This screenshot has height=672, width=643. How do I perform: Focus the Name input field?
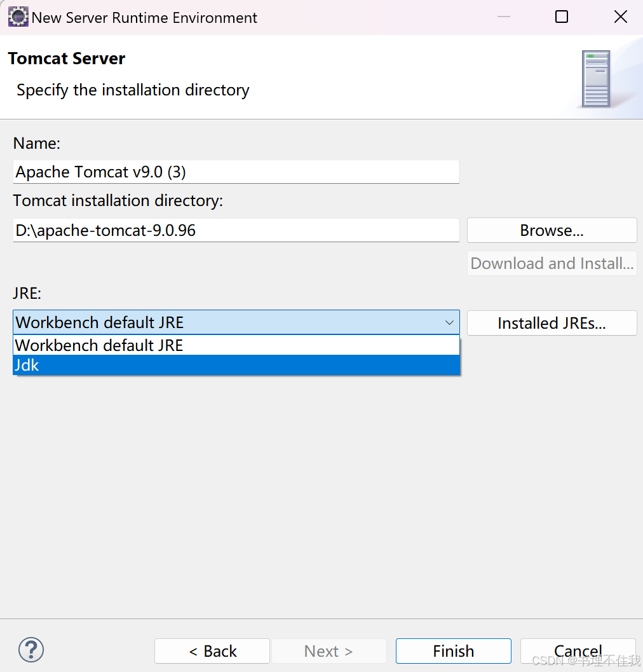pyautogui.click(x=236, y=172)
